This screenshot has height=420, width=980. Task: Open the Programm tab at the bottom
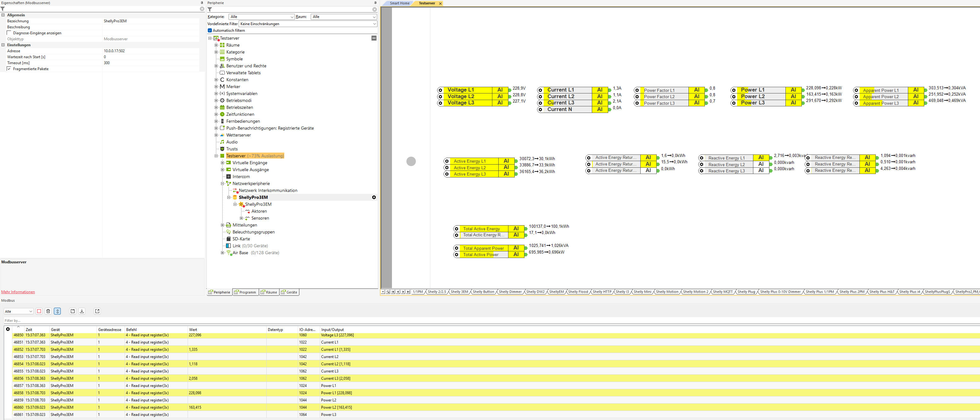(x=245, y=292)
